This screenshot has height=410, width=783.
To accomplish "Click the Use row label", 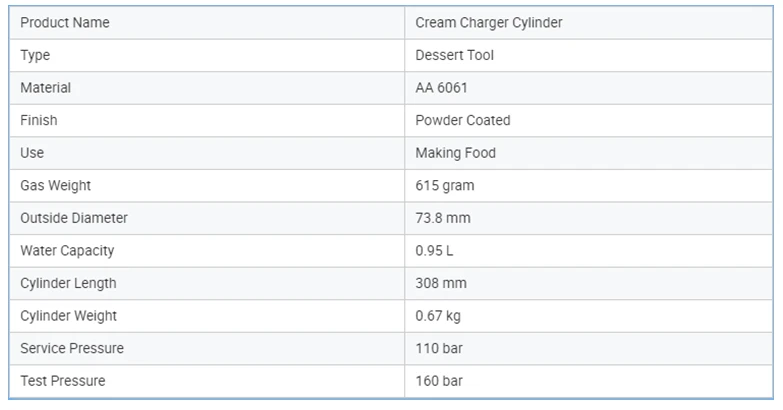I will point(32,153).
